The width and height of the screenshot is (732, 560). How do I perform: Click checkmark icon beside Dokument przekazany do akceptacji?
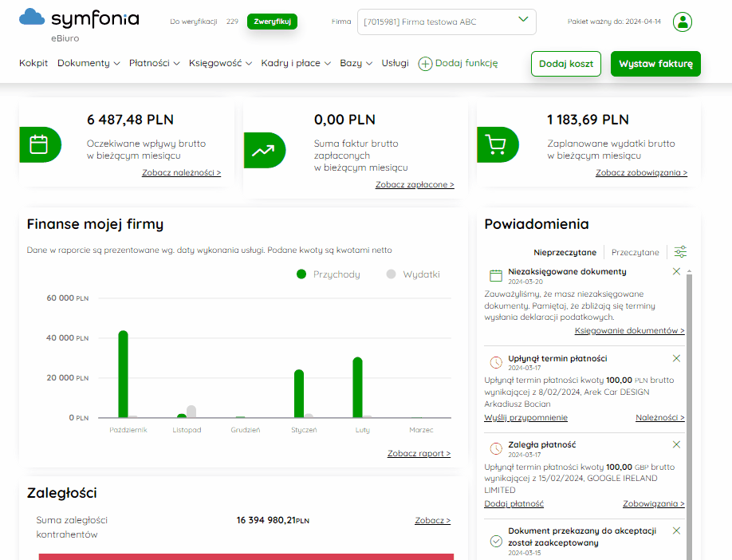[x=496, y=541]
